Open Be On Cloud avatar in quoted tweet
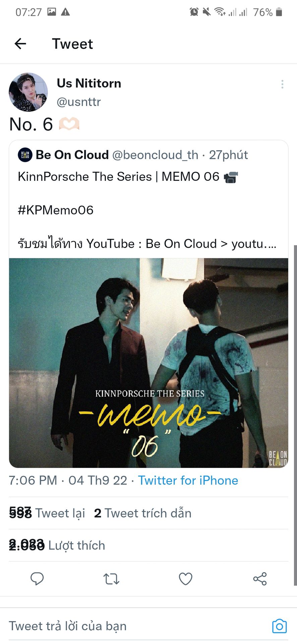Image resolution: width=297 pixels, height=644 pixels. [25, 155]
